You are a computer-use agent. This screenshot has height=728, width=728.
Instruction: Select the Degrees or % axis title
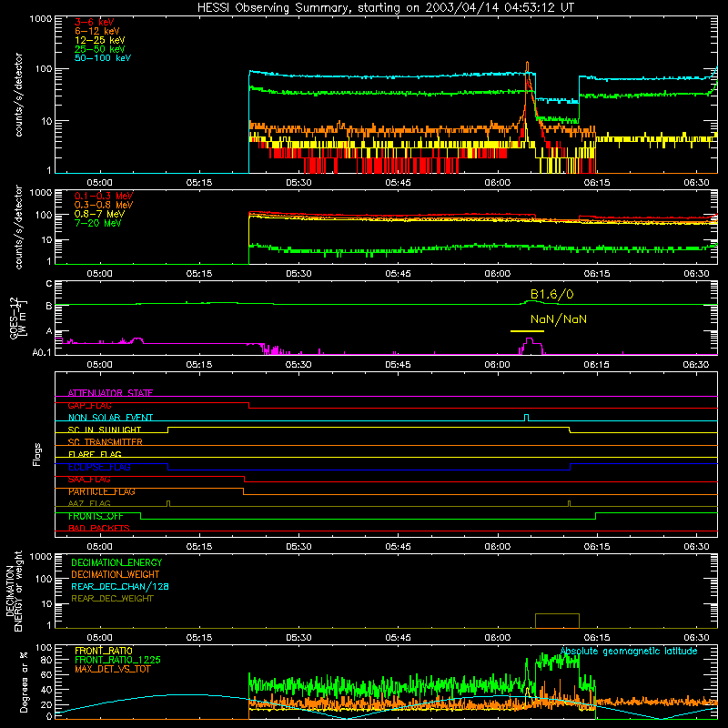pyautogui.click(x=24, y=682)
